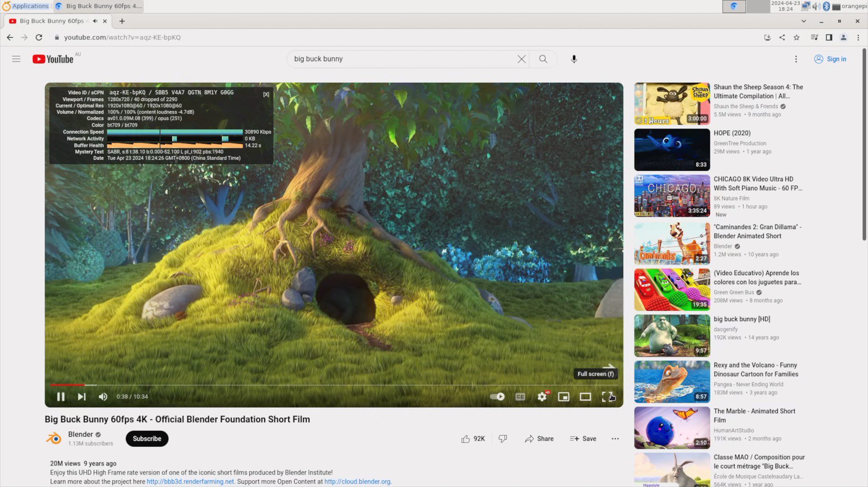
Task: Toggle the autoplay switch
Action: tap(497, 397)
